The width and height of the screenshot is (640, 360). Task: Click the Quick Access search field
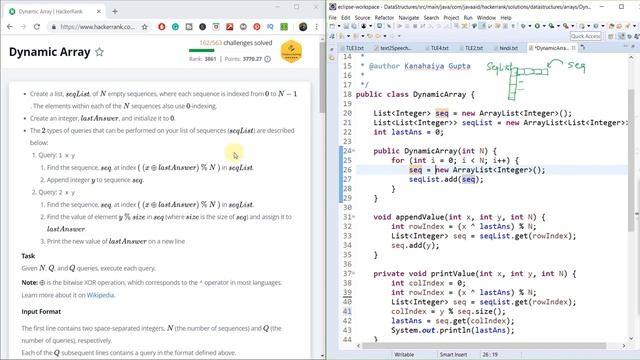585,36
